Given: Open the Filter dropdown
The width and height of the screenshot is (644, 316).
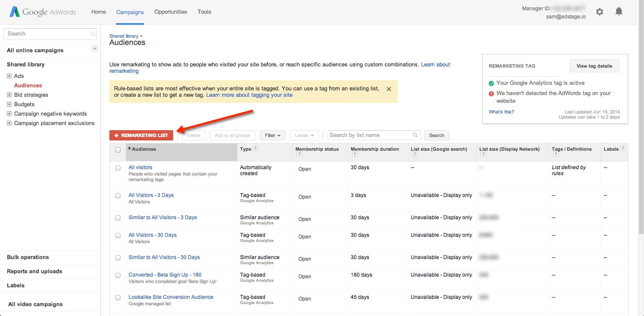Looking at the screenshot, I should coord(272,135).
